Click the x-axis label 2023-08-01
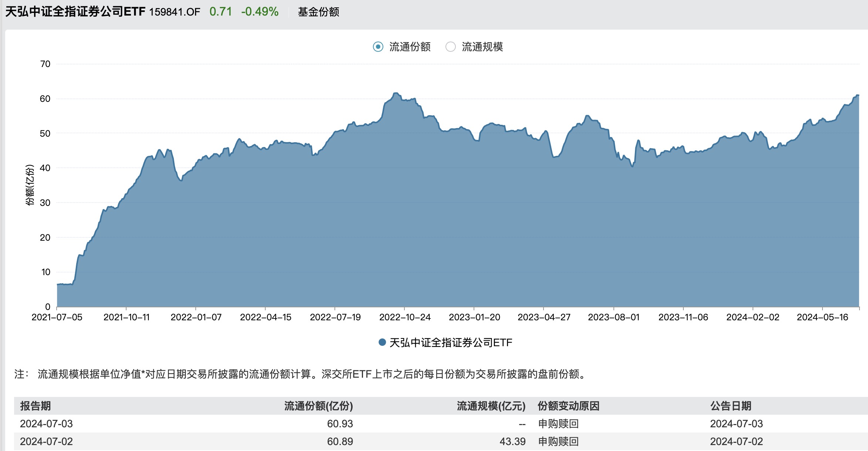Viewport: 868px width, 451px height. (x=614, y=317)
